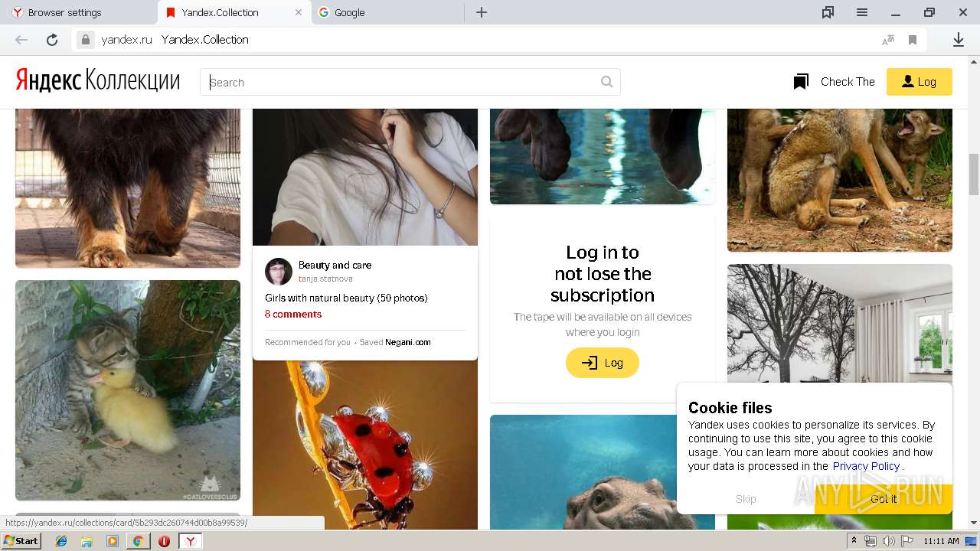Open the bookmarks panel icon in title bar
980x551 pixels.
coord(828,12)
